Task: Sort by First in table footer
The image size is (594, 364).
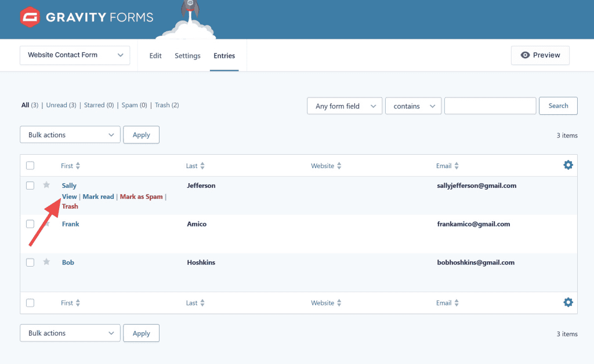Action: coord(70,303)
